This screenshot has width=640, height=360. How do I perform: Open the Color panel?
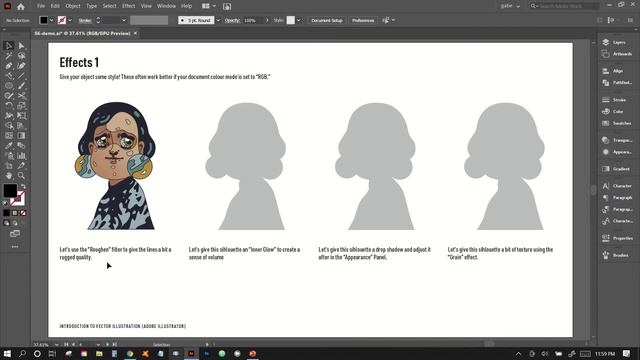click(x=613, y=111)
